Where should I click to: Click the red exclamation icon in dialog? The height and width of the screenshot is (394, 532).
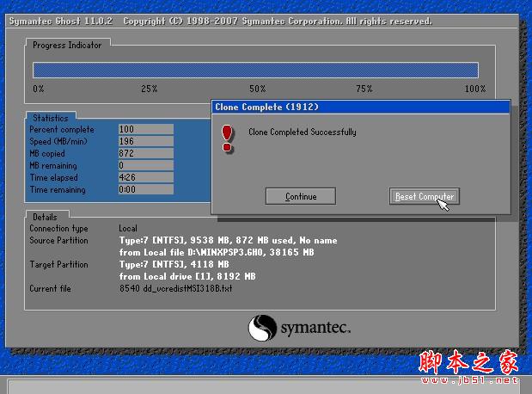coord(227,139)
